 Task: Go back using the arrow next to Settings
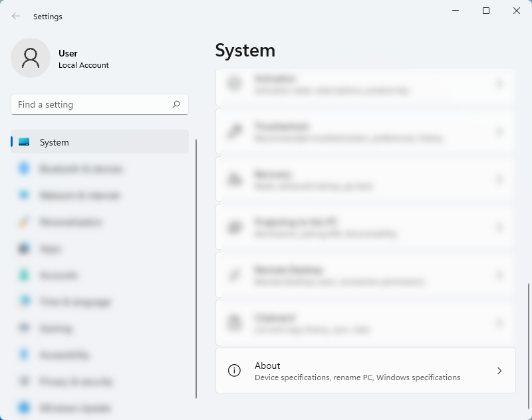tap(15, 16)
